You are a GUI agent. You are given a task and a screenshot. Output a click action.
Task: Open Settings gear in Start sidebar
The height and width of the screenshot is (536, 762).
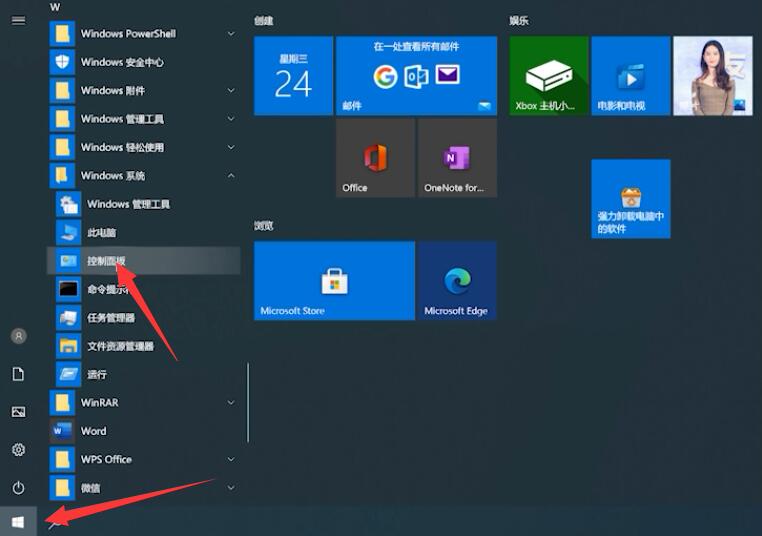point(18,450)
